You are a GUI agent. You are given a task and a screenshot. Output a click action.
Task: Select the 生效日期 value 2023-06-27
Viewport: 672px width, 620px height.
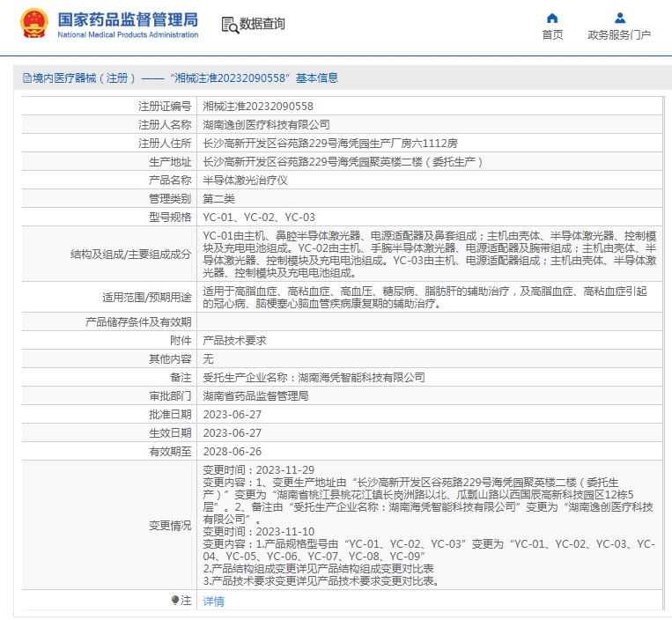click(x=233, y=433)
